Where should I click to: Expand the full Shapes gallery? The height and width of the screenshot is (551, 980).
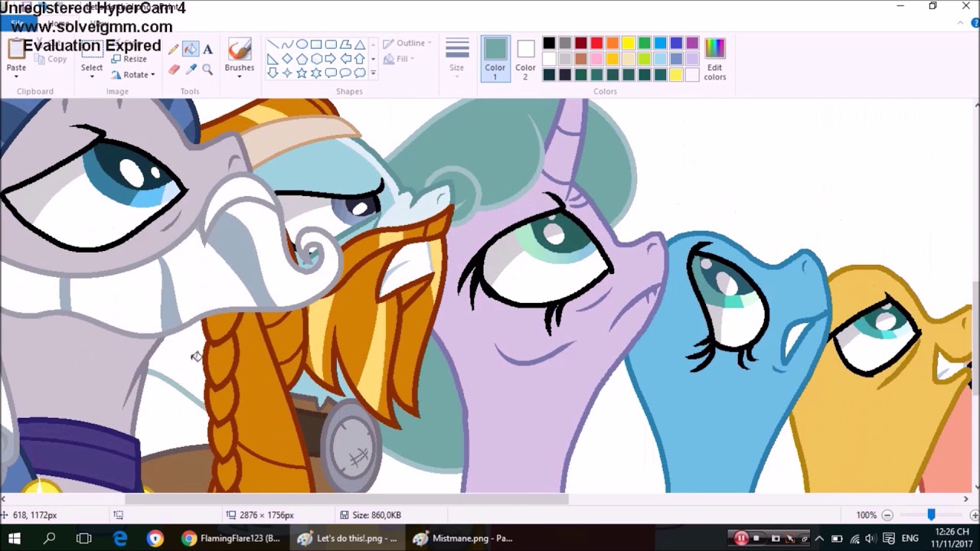pyautogui.click(x=373, y=73)
